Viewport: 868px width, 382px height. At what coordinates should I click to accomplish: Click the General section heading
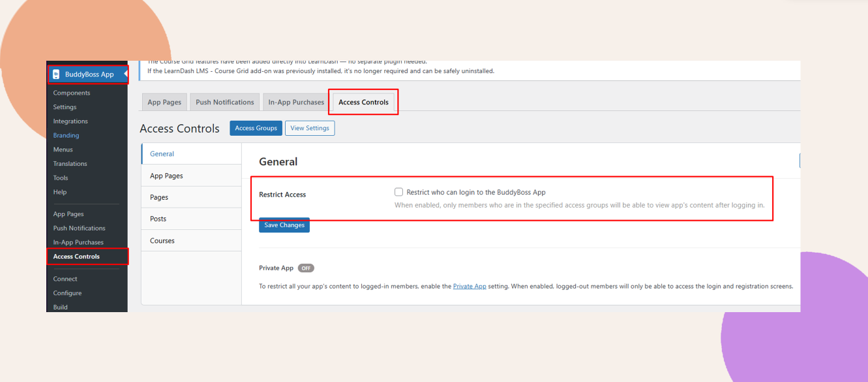tap(278, 161)
